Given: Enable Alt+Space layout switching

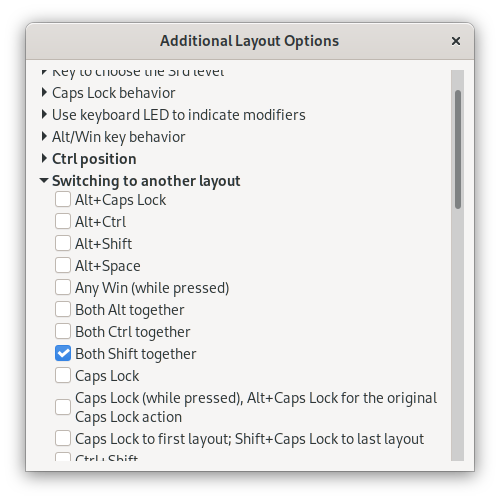Looking at the screenshot, I should [x=63, y=265].
